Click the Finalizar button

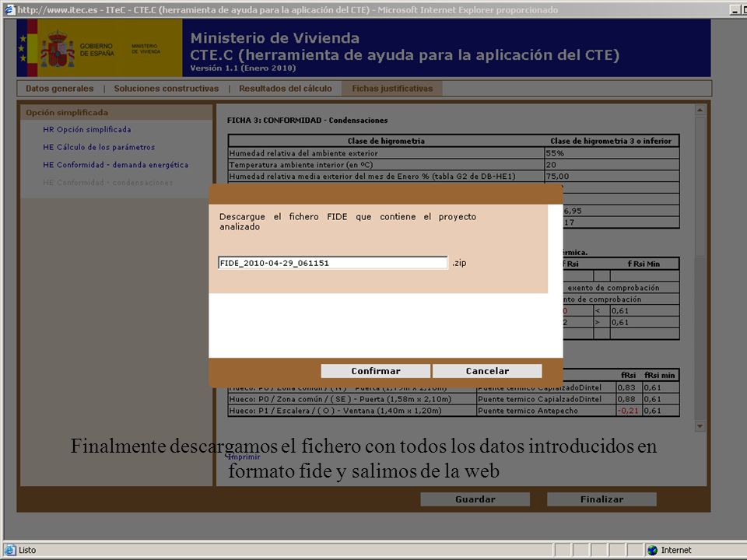(x=601, y=499)
